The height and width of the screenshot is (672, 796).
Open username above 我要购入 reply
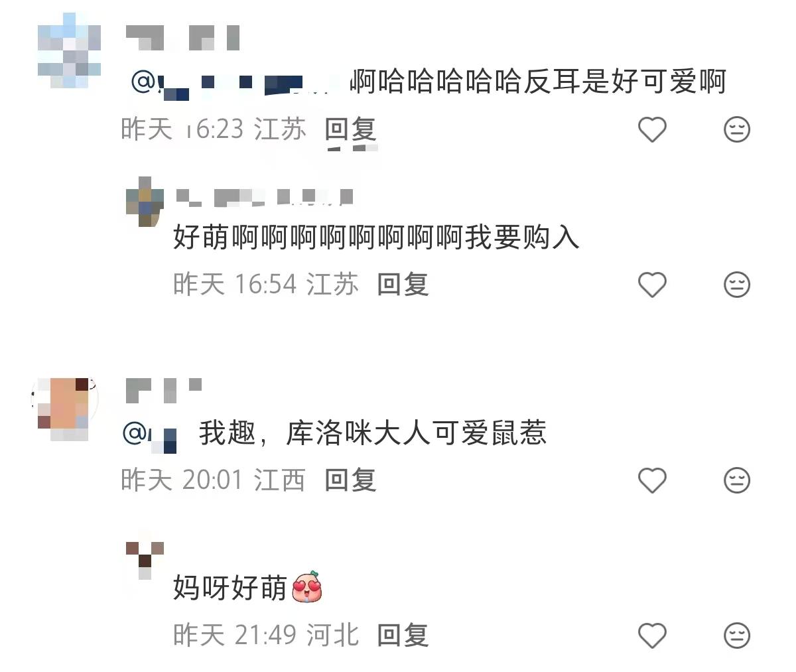pos(265,196)
